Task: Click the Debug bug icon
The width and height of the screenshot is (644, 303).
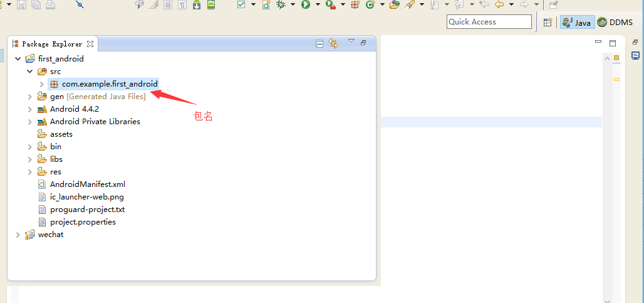Action: click(x=281, y=5)
